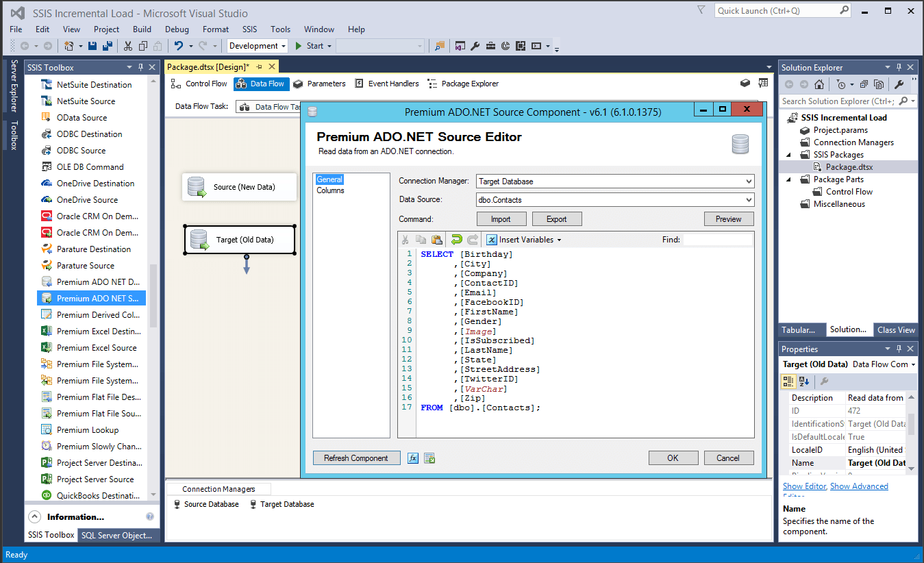Collapse the Information section in toolbox
Viewport: 924px width, 563px height.
[x=34, y=516]
